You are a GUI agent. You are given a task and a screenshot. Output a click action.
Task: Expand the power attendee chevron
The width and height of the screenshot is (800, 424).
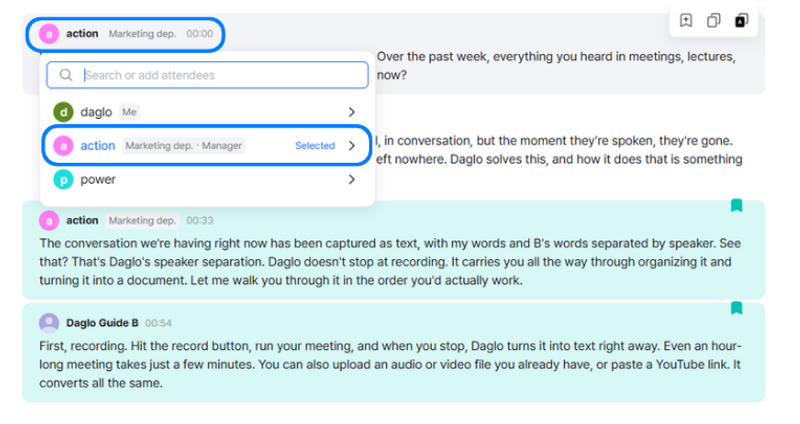[352, 179]
